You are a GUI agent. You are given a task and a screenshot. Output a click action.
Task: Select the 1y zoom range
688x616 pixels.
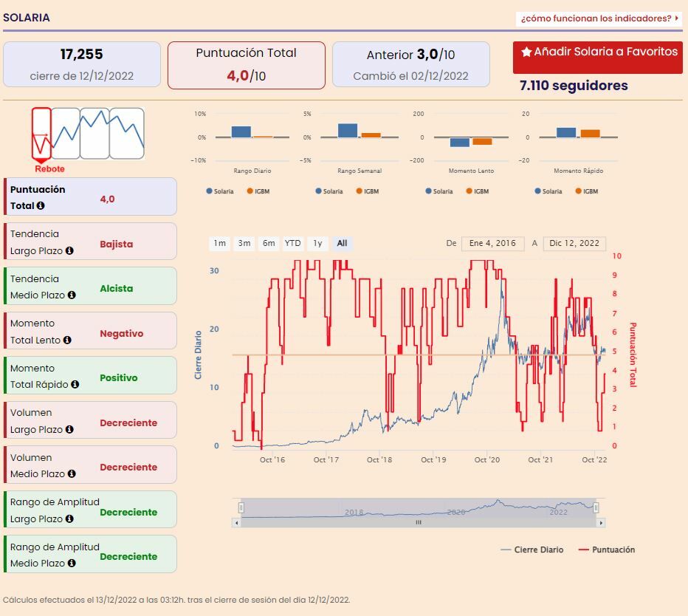(317, 243)
